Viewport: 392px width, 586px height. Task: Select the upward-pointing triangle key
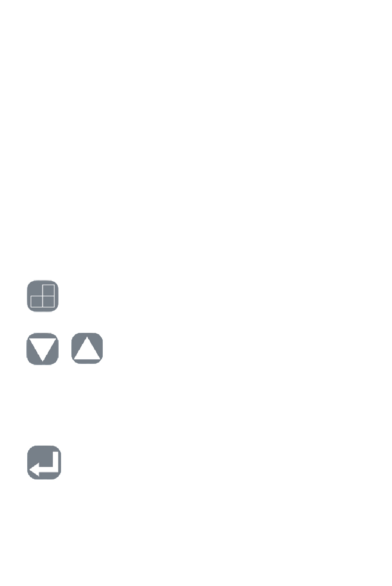point(87,349)
